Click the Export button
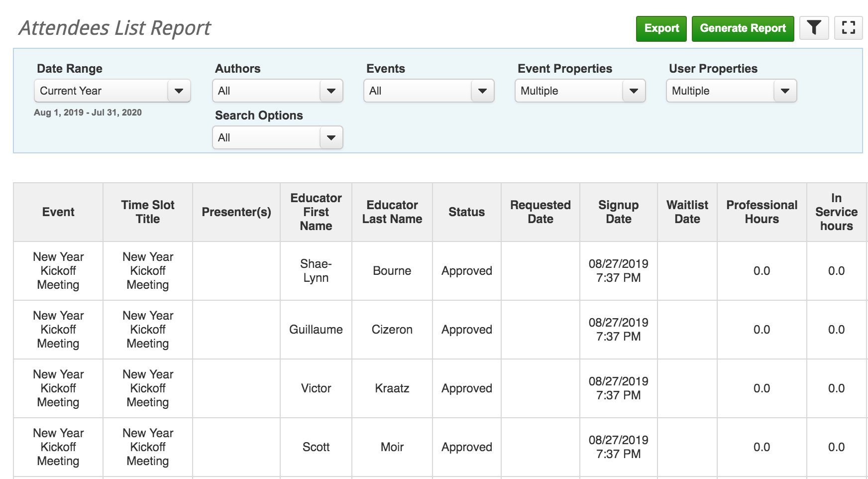Viewport: 868px width, 479px height. click(x=661, y=28)
